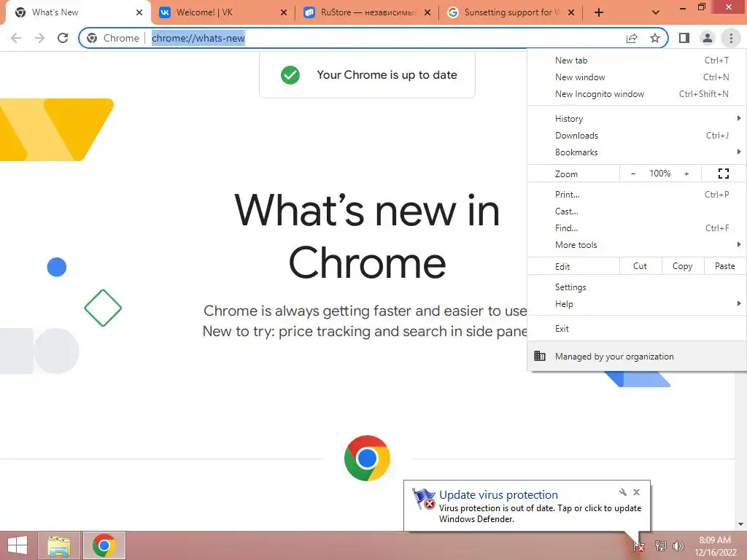Expand the Bookmarks submenu
The width and height of the screenshot is (747, 560).
pyautogui.click(x=637, y=152)
